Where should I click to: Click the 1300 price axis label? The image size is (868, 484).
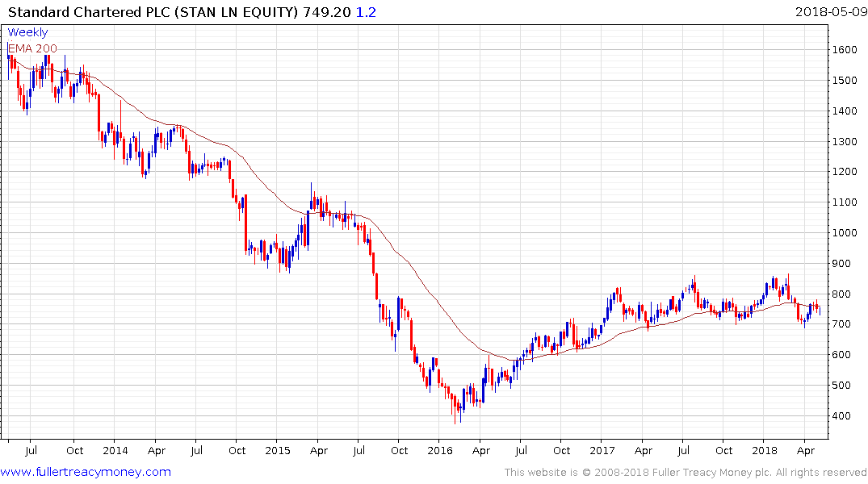[845, 142]
